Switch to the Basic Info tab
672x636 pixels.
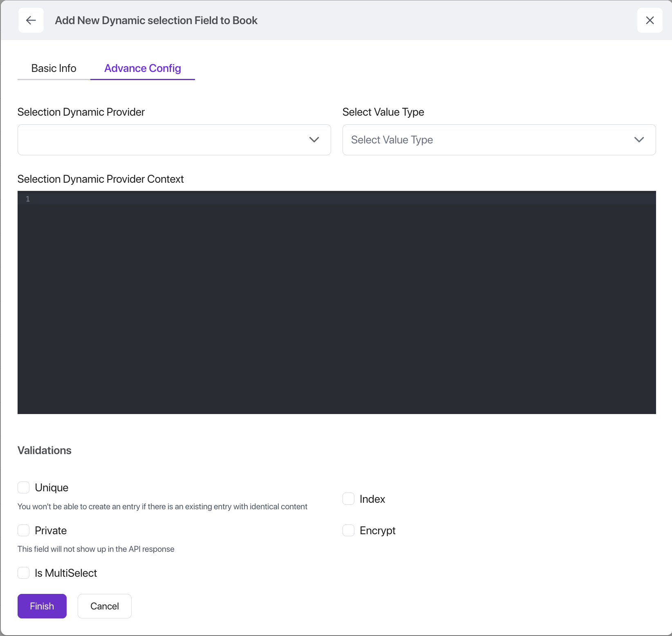54,68
